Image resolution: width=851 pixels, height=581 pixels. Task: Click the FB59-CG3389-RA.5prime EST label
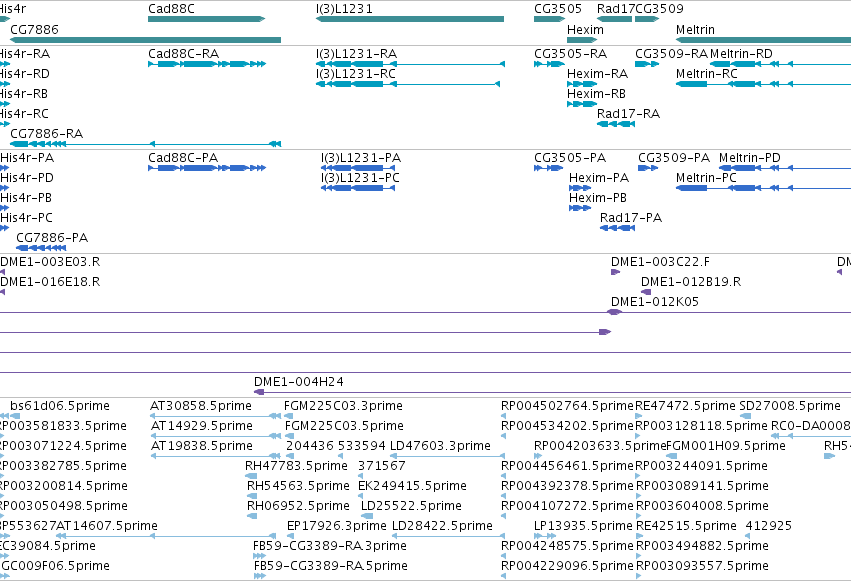[x=331, y=566]
